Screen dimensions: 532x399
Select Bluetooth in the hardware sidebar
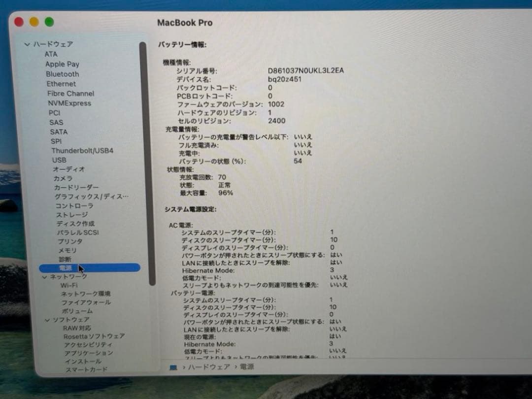pyautogui.click(x=62, y=74)
